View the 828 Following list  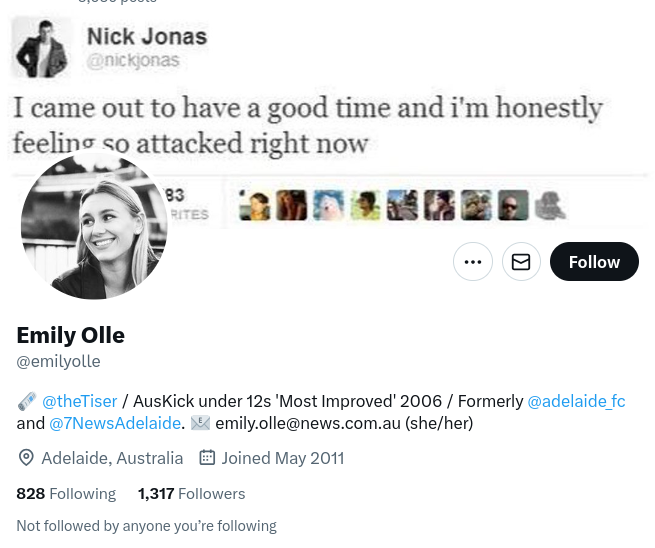pyautogui.click(x=66, y=493)
